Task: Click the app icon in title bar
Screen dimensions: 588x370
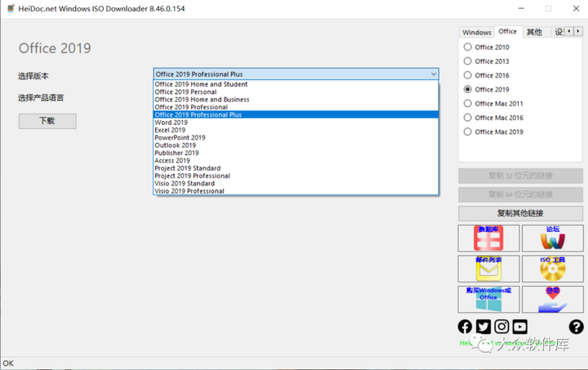Action: click(x=11, y=8)
